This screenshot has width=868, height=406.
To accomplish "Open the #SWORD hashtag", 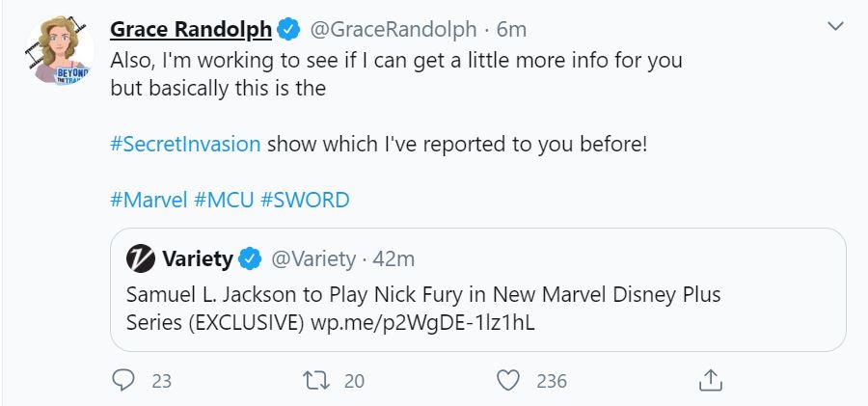I will pos(305,201).
